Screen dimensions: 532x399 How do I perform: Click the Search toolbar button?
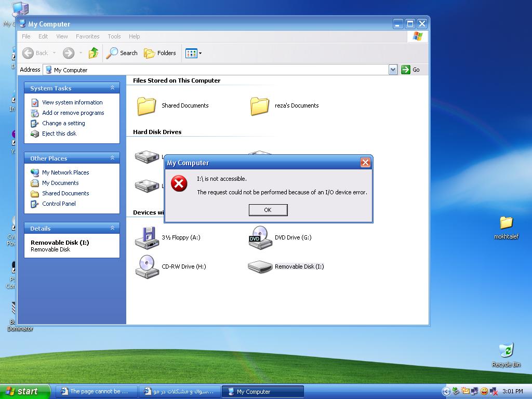(122, 53)
